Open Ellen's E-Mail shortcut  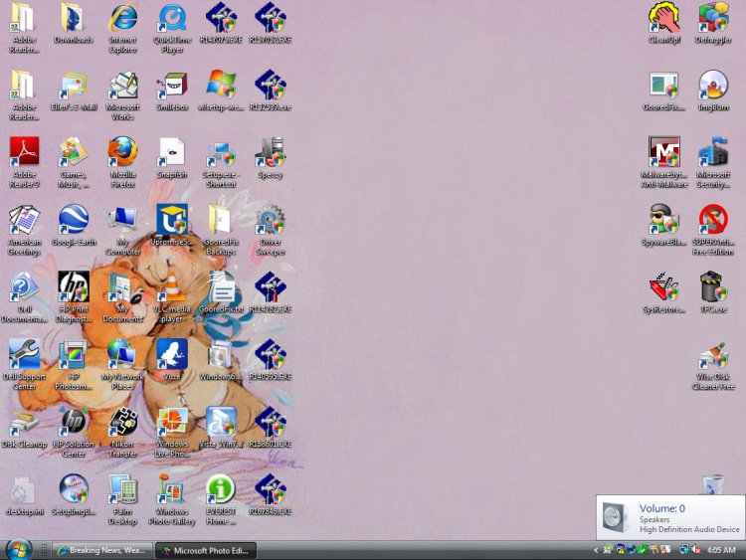[74, 91]
